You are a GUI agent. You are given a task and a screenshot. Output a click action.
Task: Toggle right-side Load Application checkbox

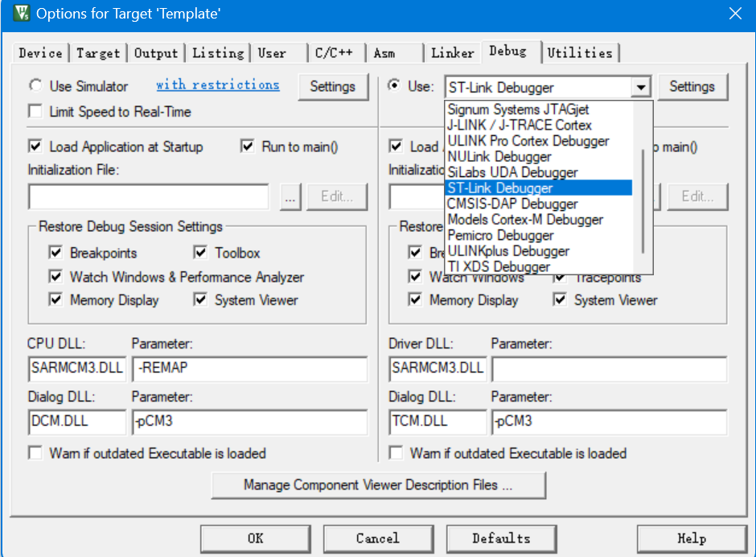396,146
